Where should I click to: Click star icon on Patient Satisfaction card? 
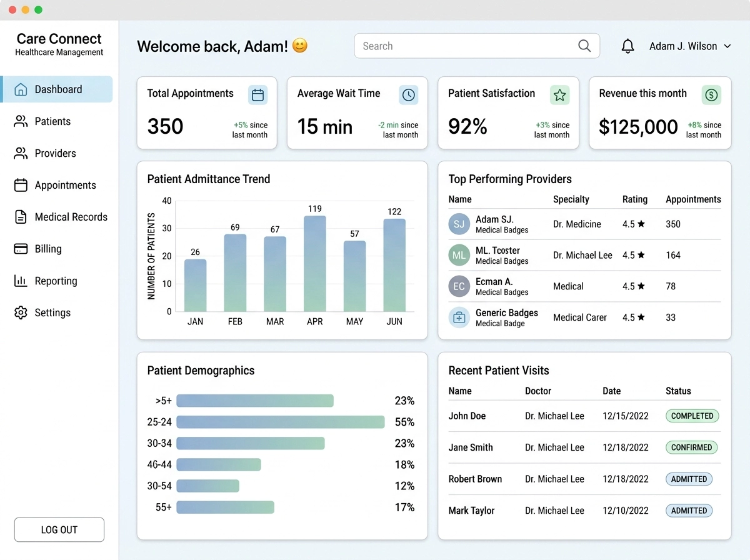(559, 95)
